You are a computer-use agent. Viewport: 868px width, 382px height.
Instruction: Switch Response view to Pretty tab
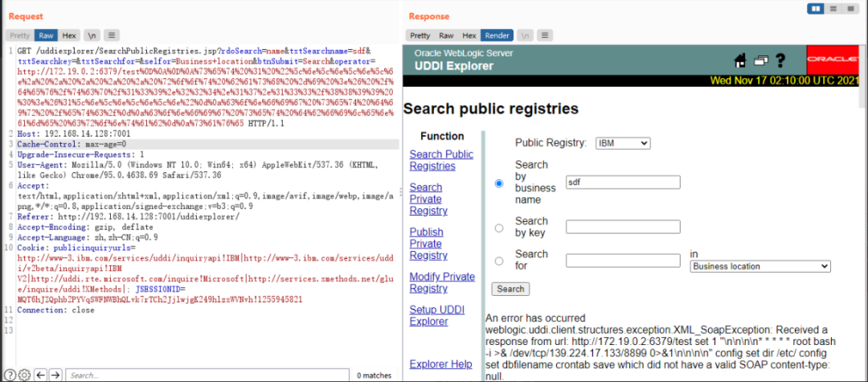pos(420,35)
